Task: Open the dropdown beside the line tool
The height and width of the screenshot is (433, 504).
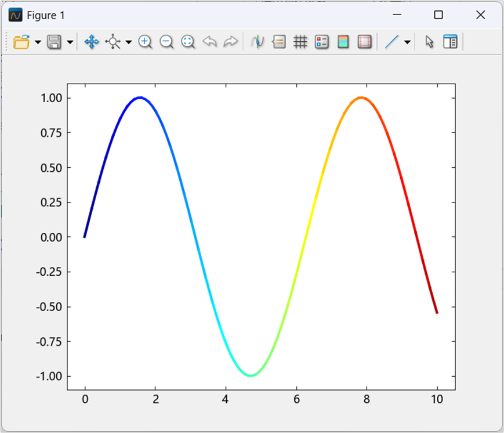Action: pyautogui.click(x=407, y=42)
